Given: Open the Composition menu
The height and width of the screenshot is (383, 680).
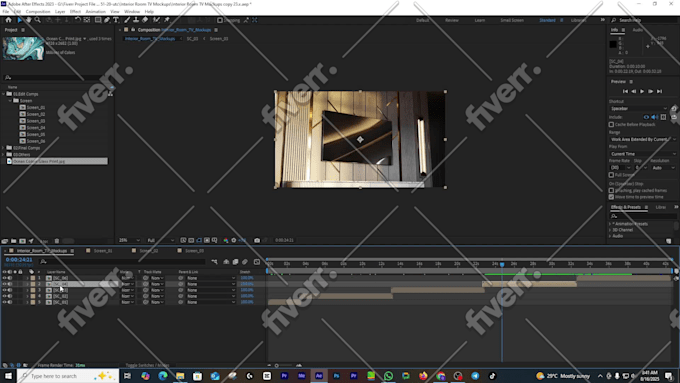Looking at the screenshot, I should (x=38, y=12).
